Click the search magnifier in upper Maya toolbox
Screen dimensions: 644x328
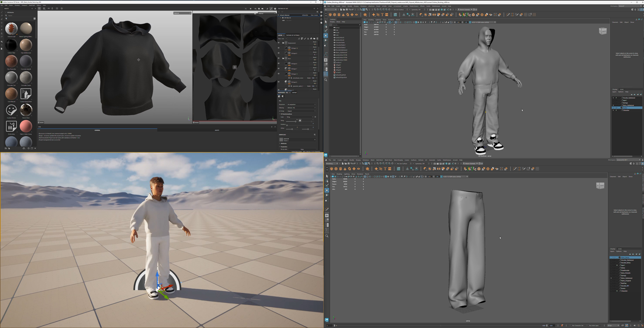pos(326,79)
